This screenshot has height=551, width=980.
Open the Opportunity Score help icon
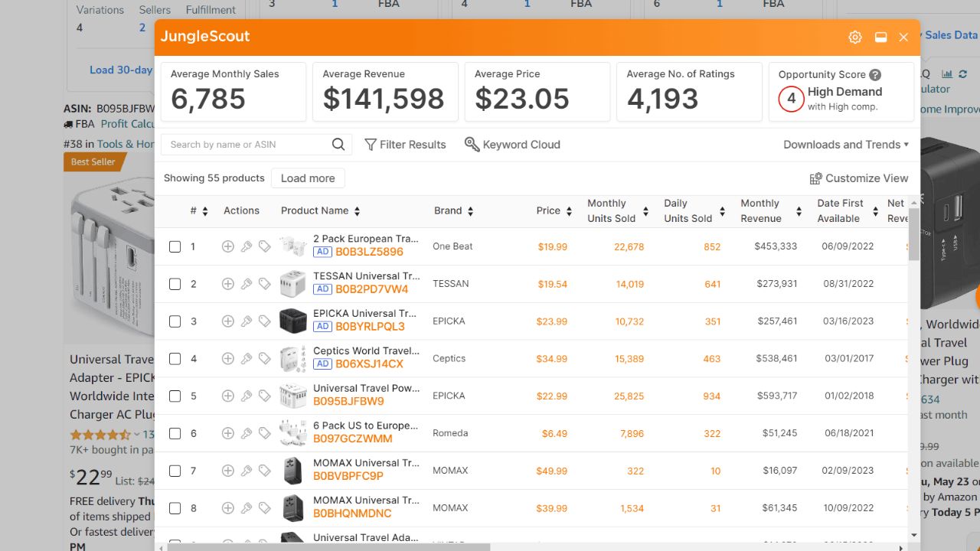coord(875,75)
